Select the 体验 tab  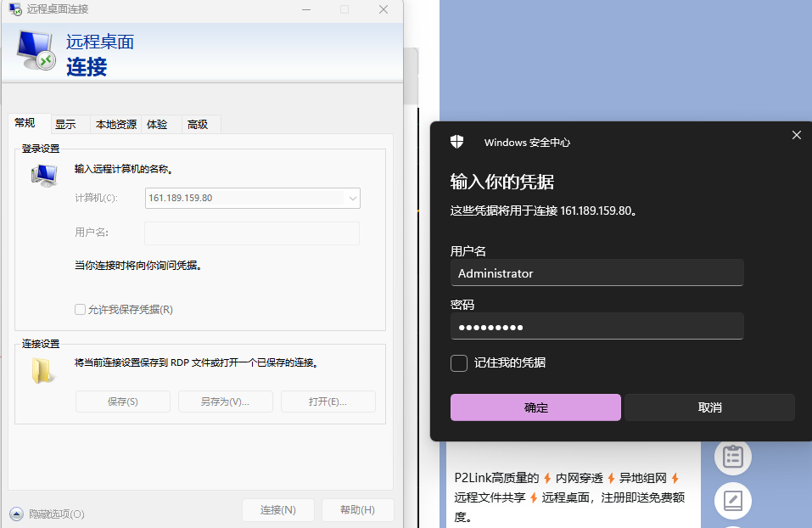157,124
